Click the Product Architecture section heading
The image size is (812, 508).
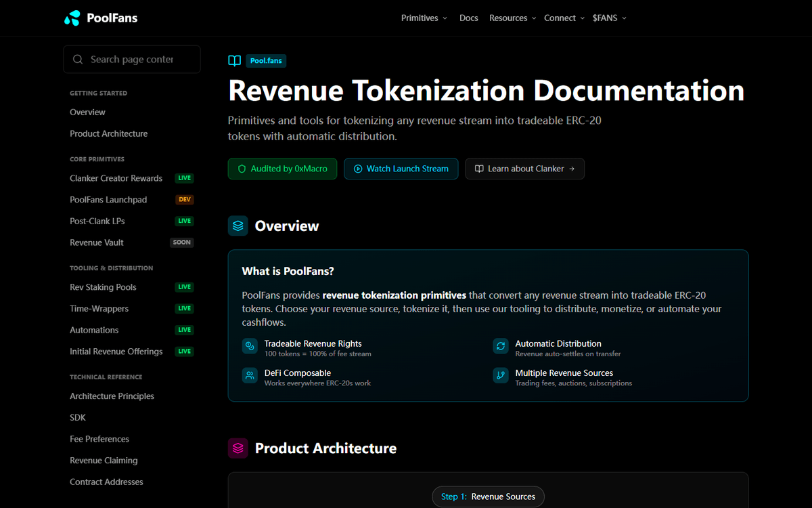coord(325,448)
